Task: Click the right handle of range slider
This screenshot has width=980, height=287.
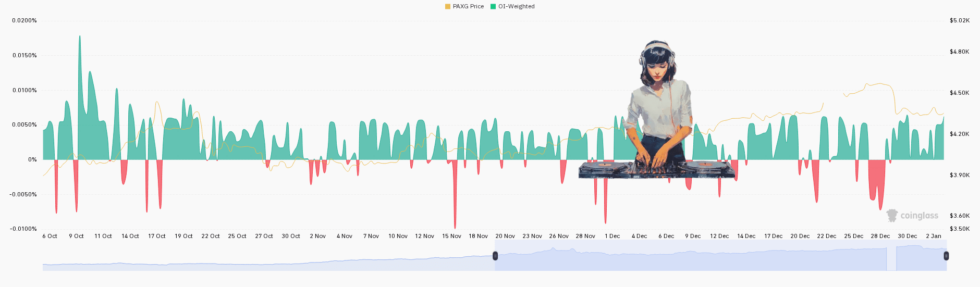Action: tap(946, 256)
